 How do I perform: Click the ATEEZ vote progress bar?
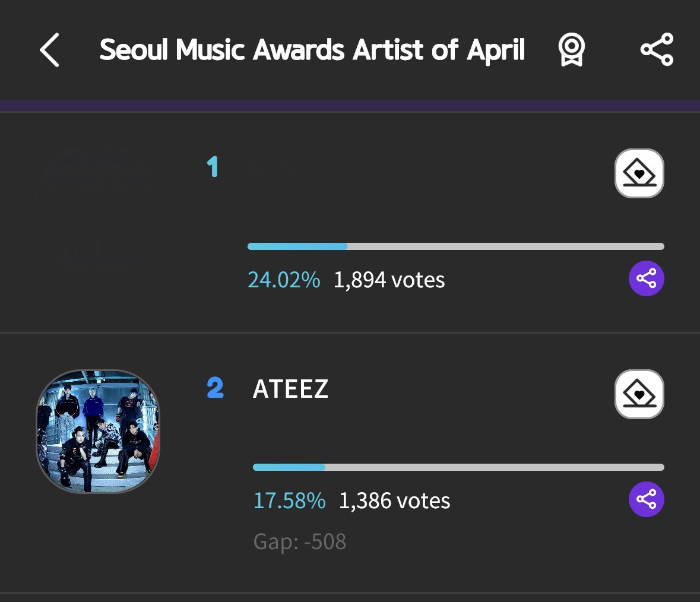(x=458, y=467)
